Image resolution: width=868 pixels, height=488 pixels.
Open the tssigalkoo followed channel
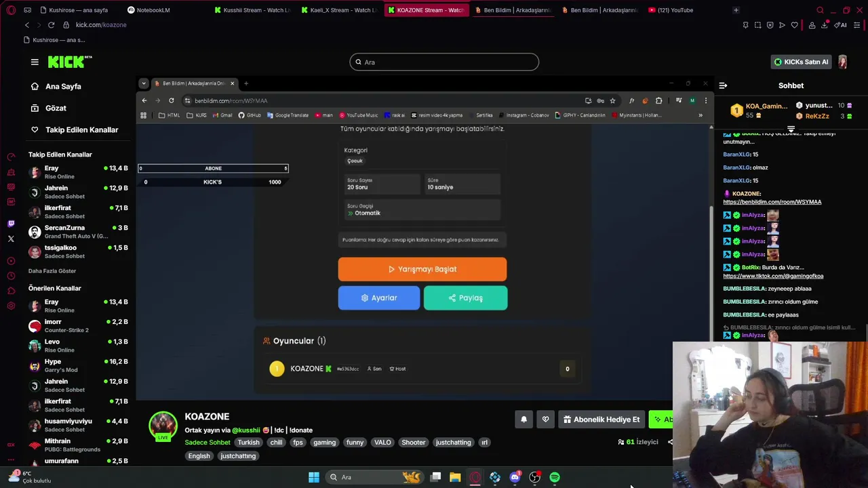click(78, 251)
